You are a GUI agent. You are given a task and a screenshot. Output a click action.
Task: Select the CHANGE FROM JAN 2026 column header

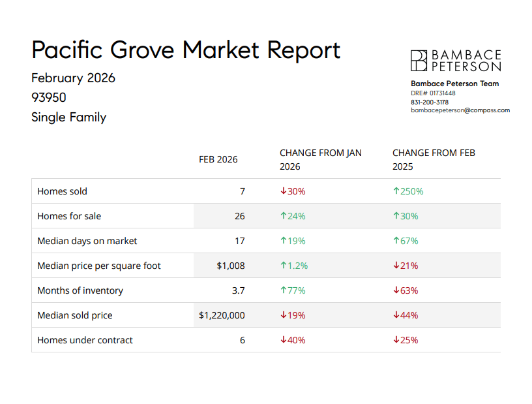point(320,159)
